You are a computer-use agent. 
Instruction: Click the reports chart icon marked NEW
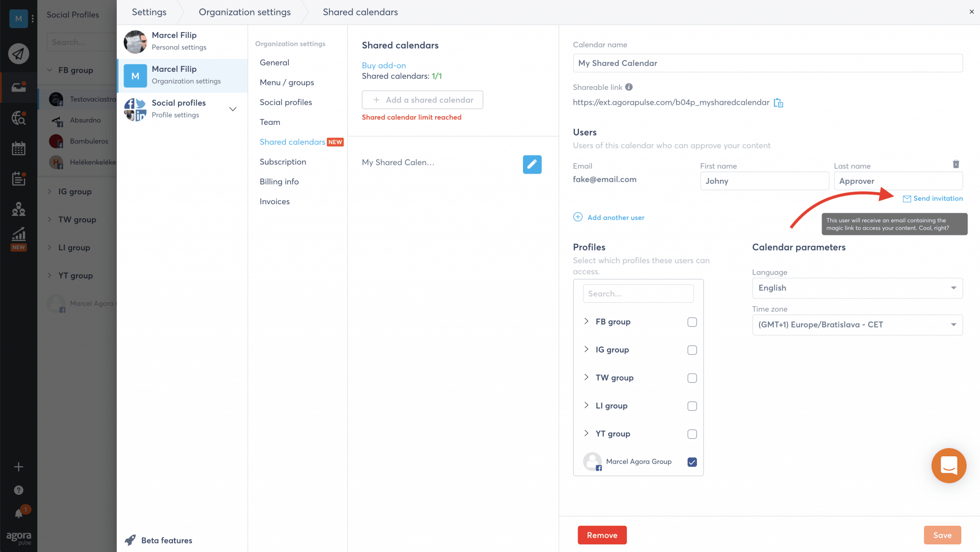(19, 234)
